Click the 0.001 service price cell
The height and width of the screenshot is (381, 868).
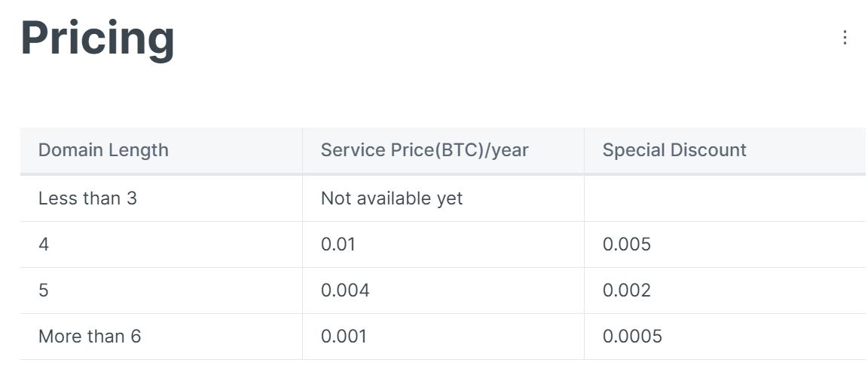[x=344, y=336]
